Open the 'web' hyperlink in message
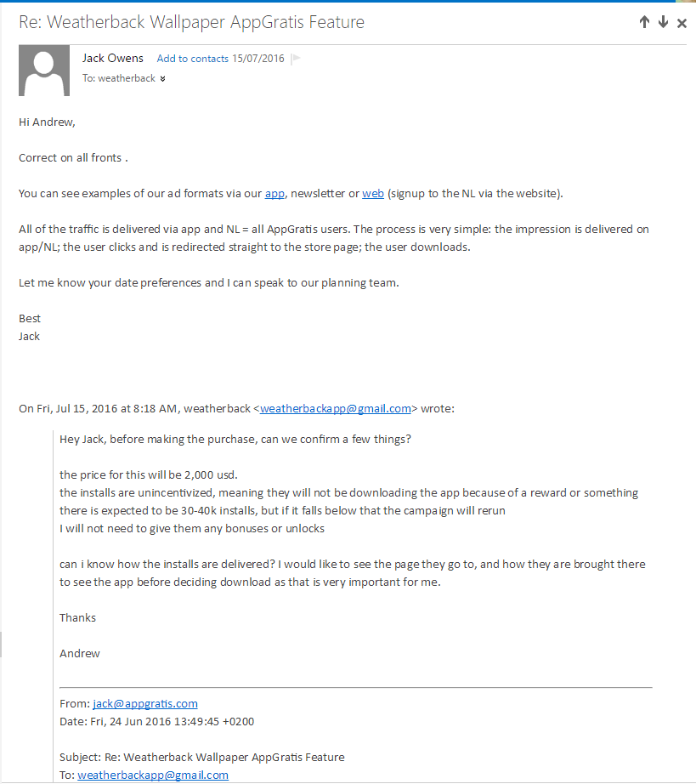Image resolution: width=696 pixels, height=784 pixels. click(373, 194)
